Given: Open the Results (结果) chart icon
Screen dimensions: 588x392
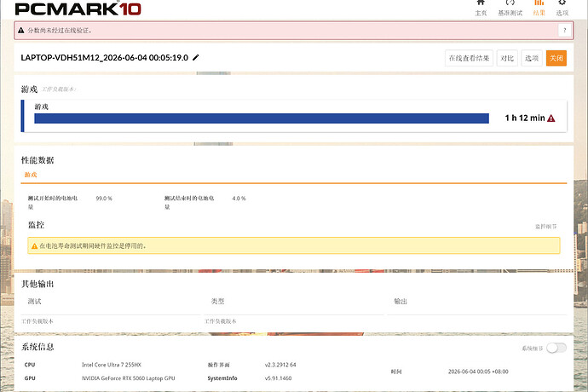Looking at the screenshot, I should coord(539,3).
